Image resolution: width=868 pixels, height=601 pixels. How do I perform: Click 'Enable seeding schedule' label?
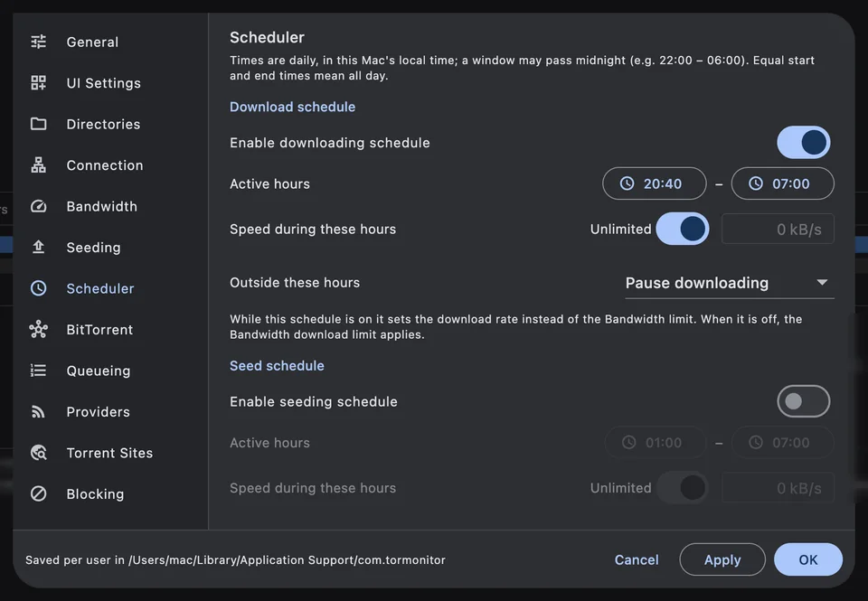[x=314, y=402]
